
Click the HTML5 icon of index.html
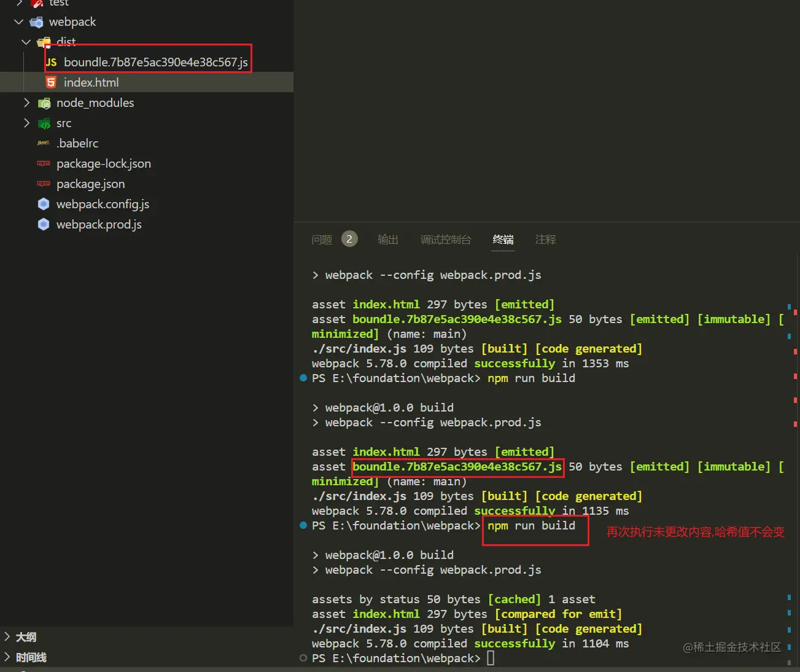coord(51,82)
